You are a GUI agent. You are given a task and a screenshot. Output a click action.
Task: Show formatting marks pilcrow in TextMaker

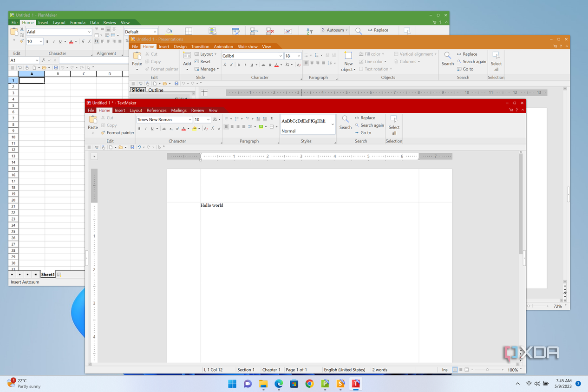pos(272,119)
